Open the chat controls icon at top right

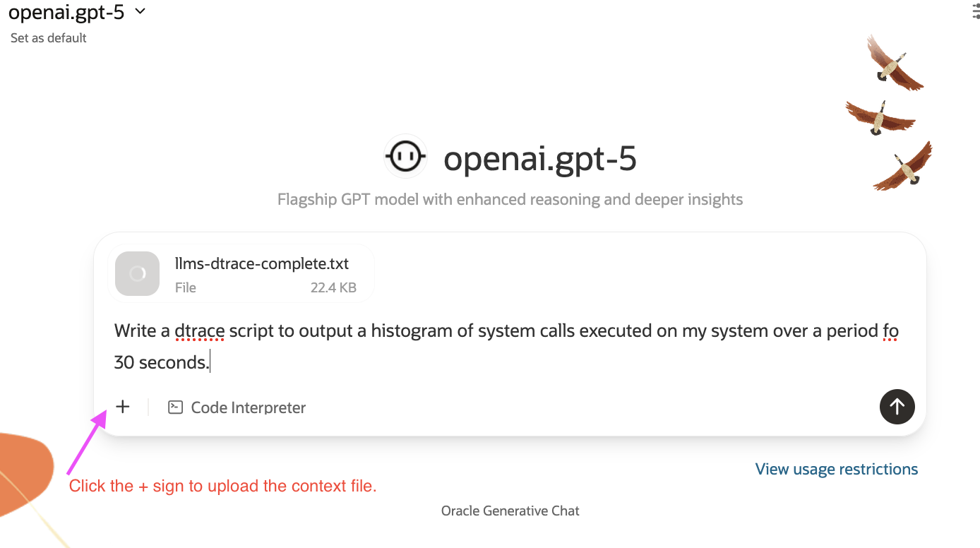point(976,14)
